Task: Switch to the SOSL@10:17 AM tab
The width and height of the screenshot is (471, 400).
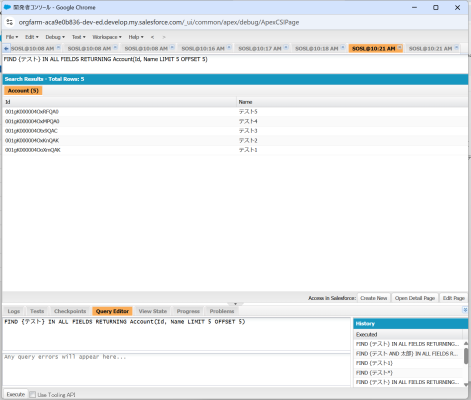Action: pos(260,49)
